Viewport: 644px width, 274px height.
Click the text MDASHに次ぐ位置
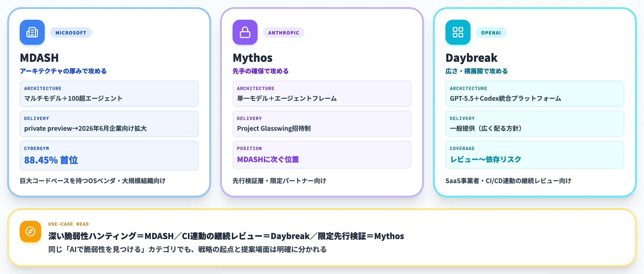click(x=268, y=159)
